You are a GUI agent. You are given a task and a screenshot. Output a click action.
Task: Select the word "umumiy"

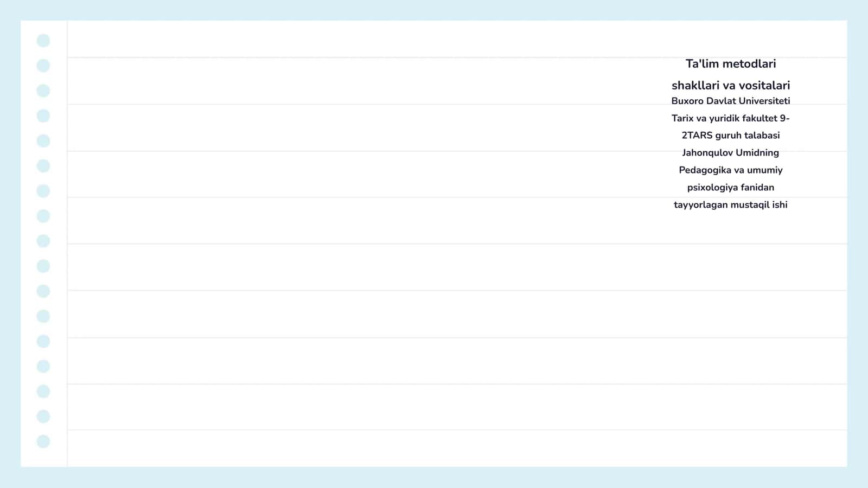pos(765,170)
